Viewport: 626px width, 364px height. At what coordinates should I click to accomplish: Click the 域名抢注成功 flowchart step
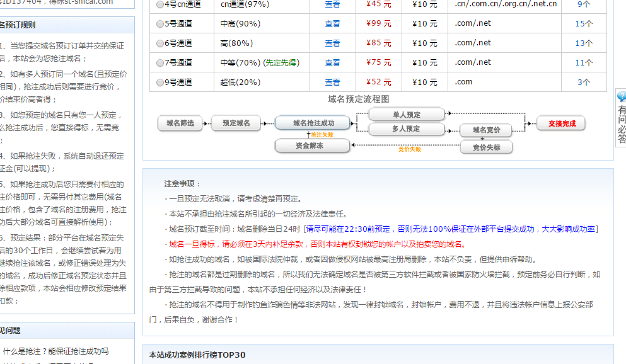pyautogui.click(x=313, y=123)
